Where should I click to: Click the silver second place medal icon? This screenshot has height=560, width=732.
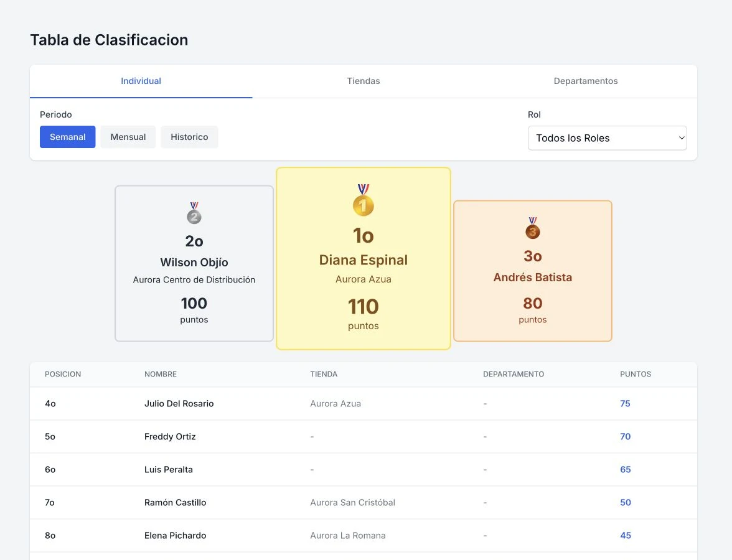point(194,213)
